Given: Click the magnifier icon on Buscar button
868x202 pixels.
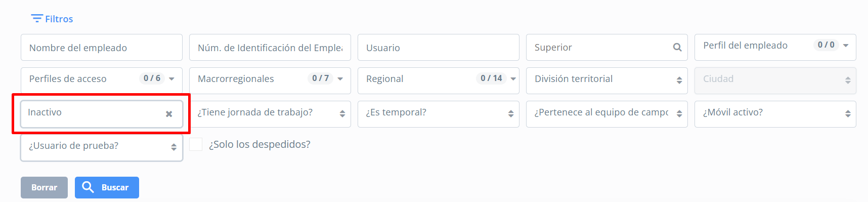Looking at the screenshot, I should 88,187.
